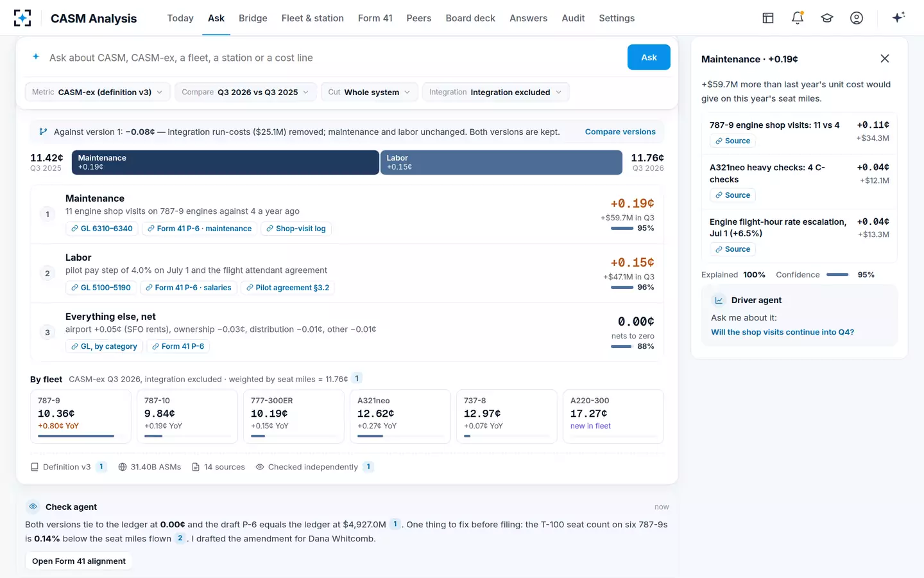Screen dimensions: 924x578
Task: Open the graduation cap learning icon
Action: pos(827,18)
